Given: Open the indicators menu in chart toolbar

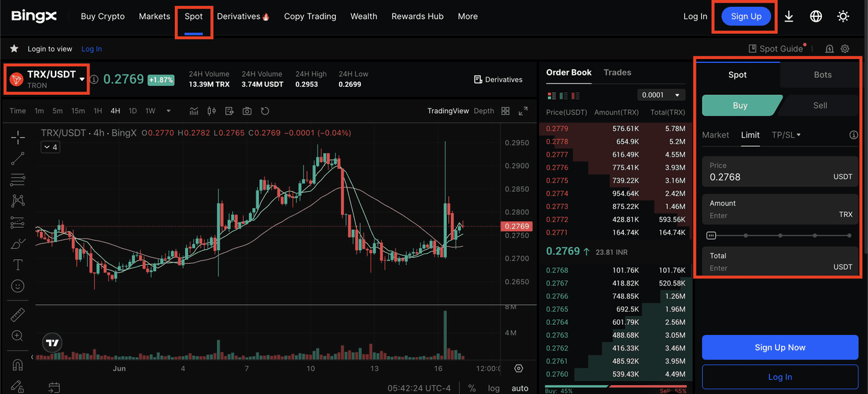Looking at the screenshot, I should (x=194, y=111).
